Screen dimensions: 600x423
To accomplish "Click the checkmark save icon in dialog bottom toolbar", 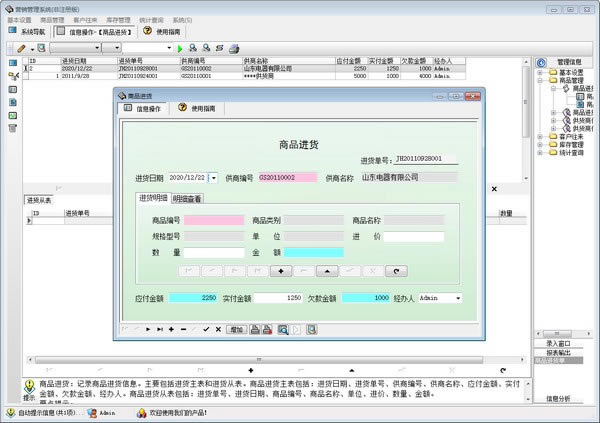I will pos(206,329).
